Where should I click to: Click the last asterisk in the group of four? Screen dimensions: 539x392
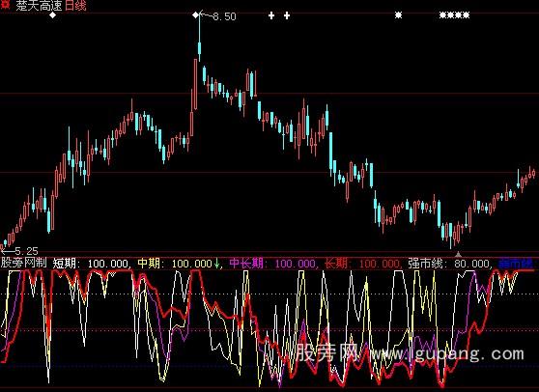pos(466,15)
